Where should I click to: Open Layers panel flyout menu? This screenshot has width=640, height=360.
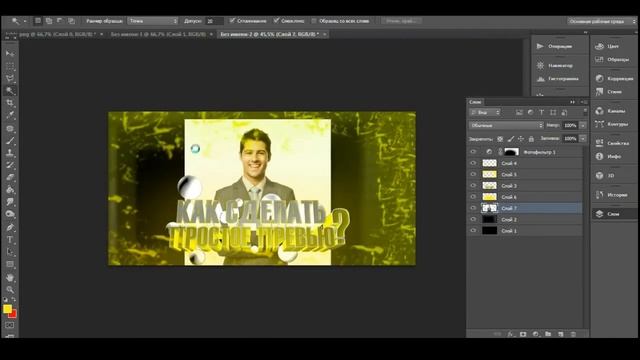(x=584, y=102)
